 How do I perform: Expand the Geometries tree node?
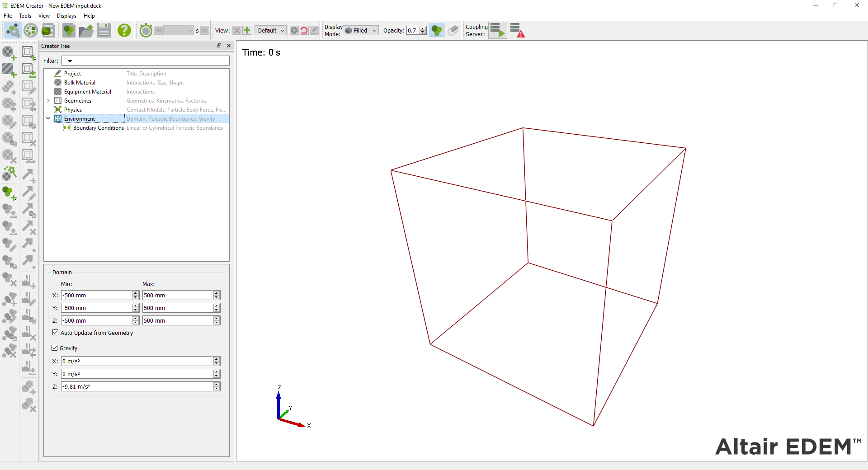click(48, 101)
